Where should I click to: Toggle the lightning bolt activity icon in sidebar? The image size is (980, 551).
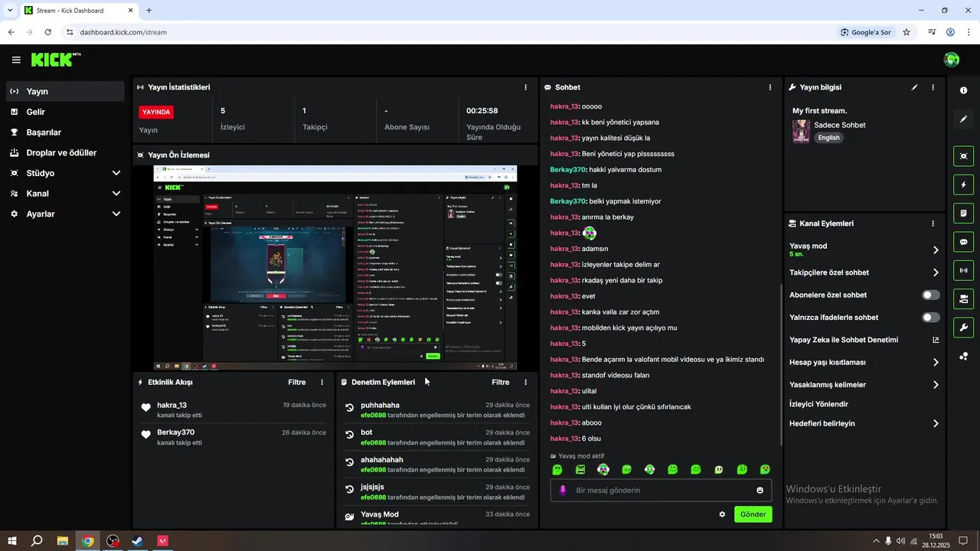coord(963,184)
